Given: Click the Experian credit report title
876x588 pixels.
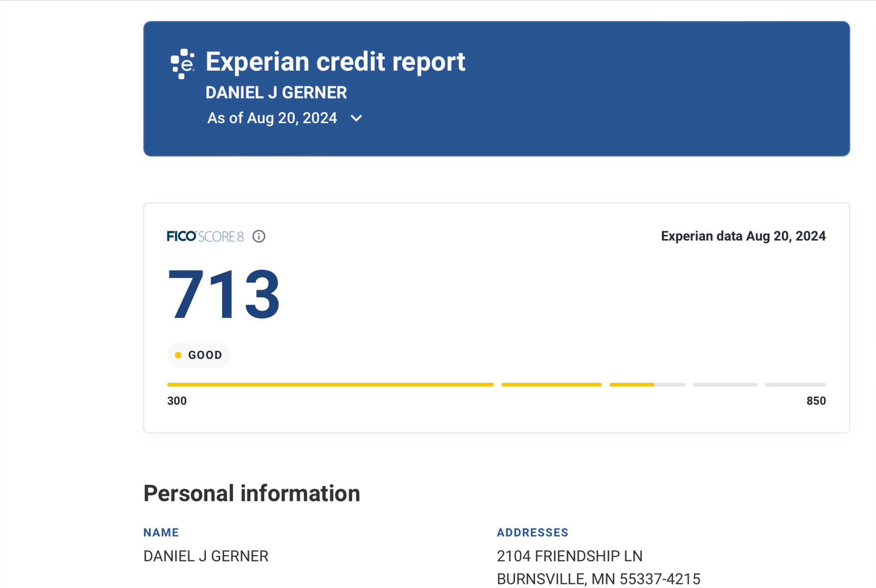Looking at the screenshot, I should point(335,62).
